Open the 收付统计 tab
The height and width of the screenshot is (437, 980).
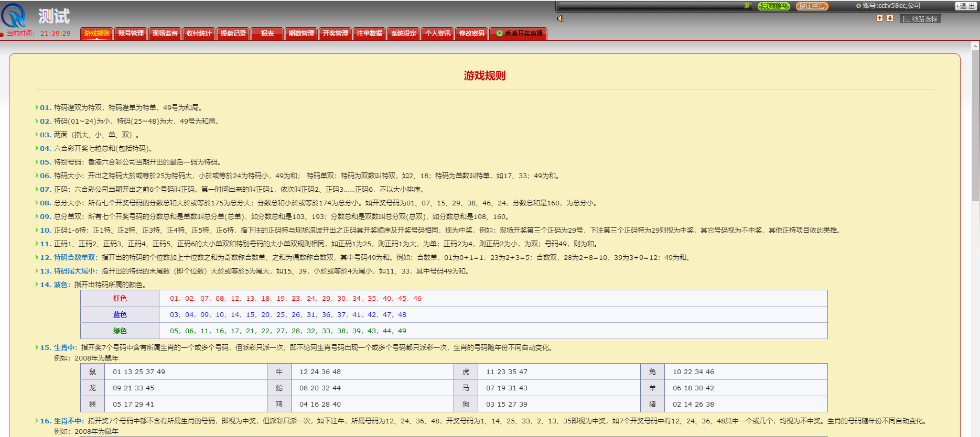click(199, 34)
